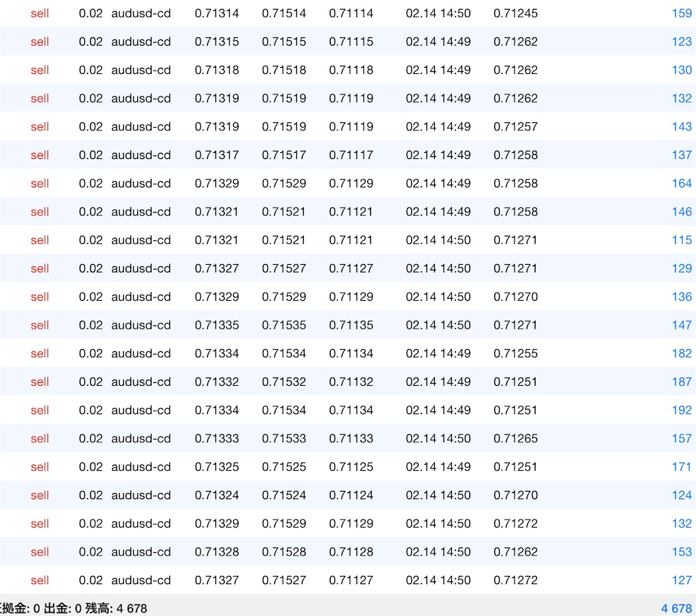Select the profit value 130

point(682,70)
